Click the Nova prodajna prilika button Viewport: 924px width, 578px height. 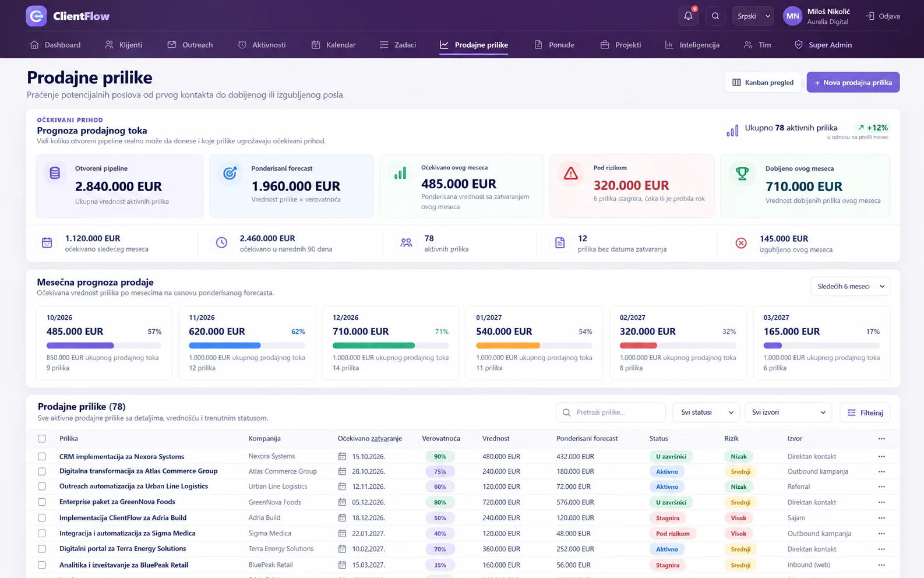point(853,82)
